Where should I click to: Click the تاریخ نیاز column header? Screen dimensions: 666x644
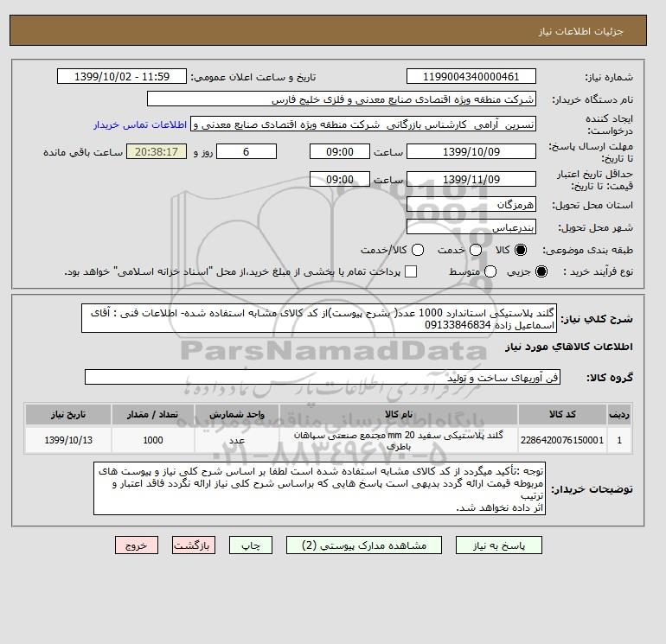68,414
